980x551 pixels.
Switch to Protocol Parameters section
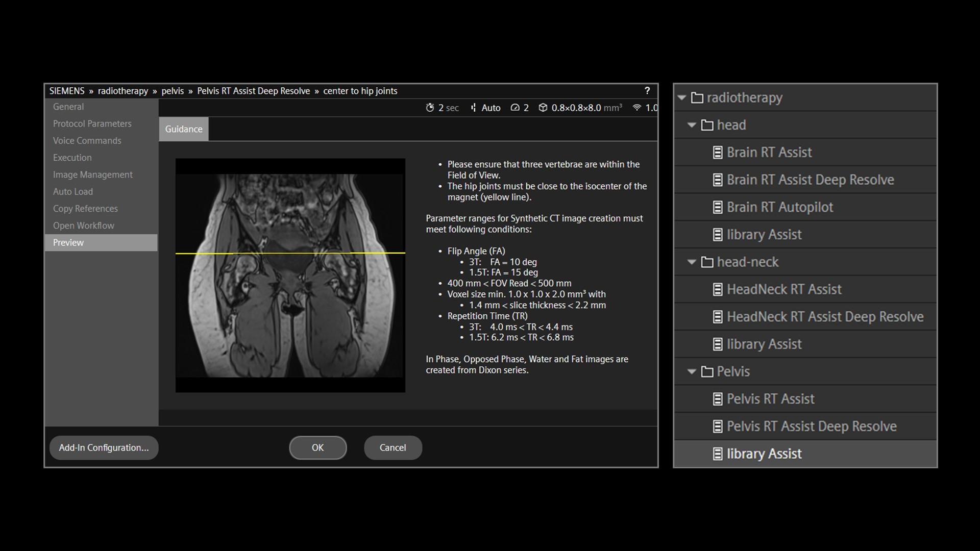[x=92, y=124]
